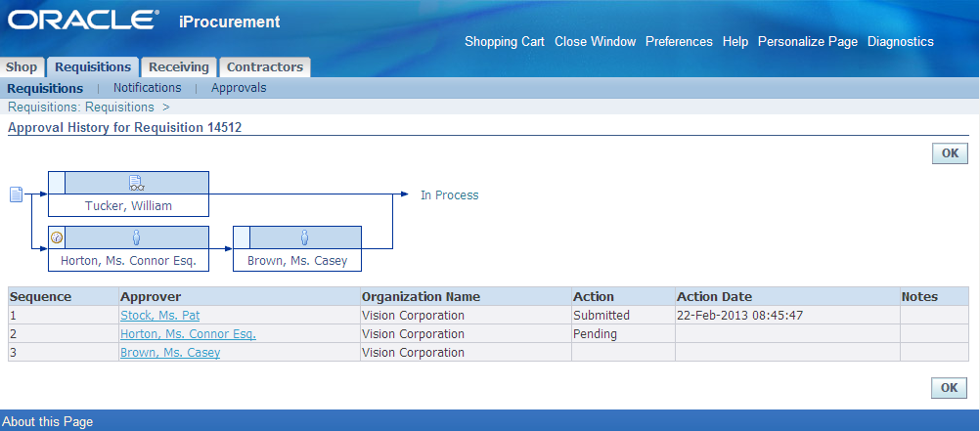Switch to the Receiving tab
This screenshot has width=980, height=431.
pyautogui.click(x=179, y=66)
